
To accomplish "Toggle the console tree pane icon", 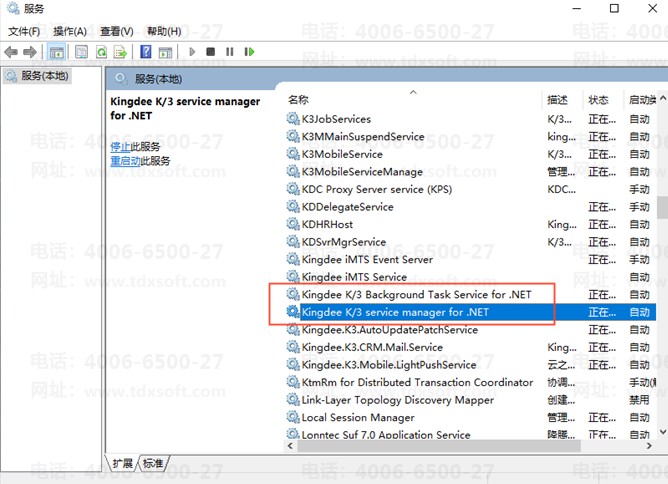I will [x=57, y=52].
